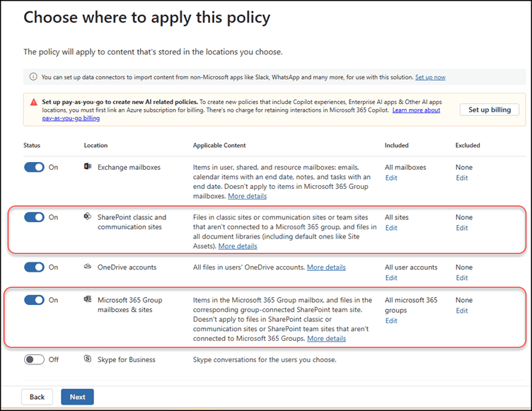Click the SharePoint classic sites icon

point(88,216)
